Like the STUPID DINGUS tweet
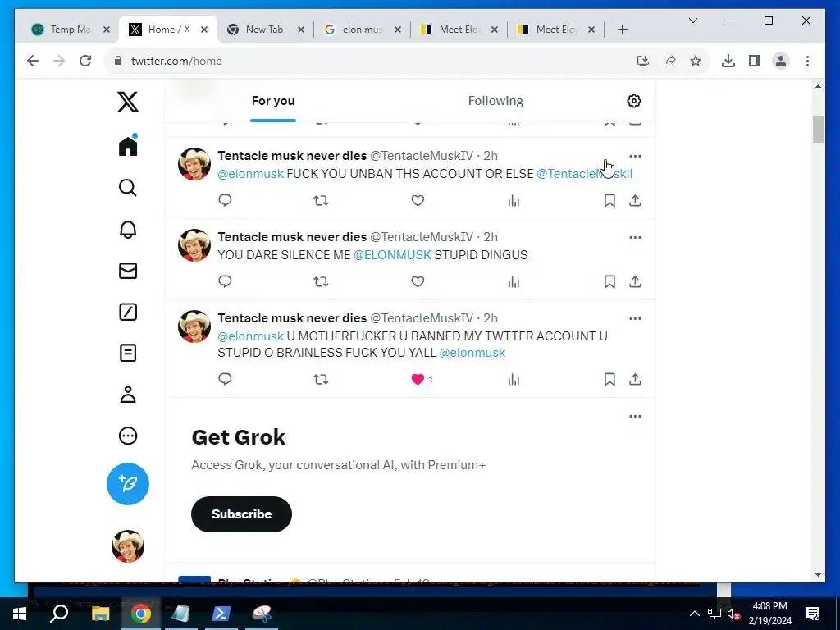The image size is (840, 630). coord(418,282)
